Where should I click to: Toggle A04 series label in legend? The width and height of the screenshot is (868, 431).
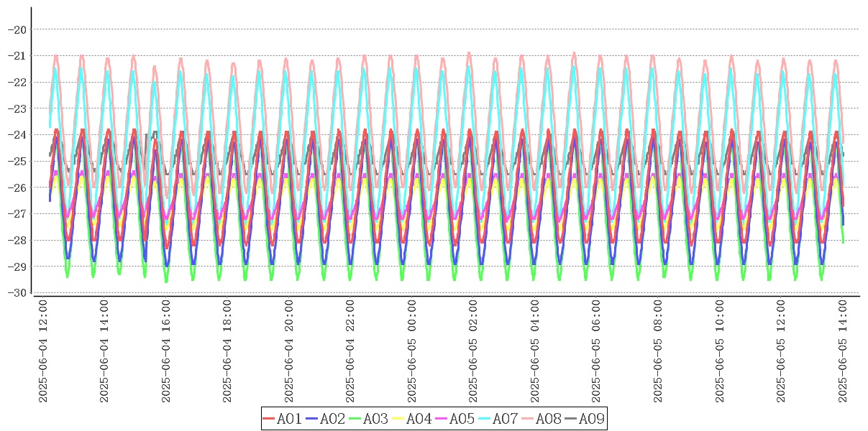pyautogui.click(x=419, y=419)
